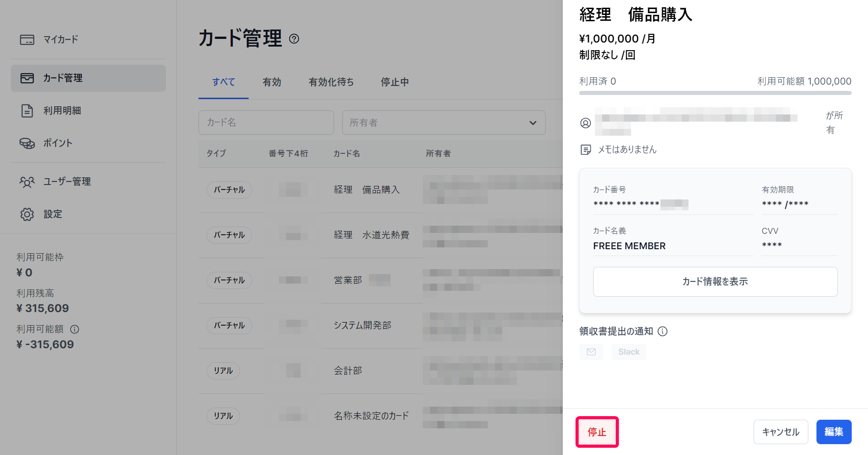
Task: Focus the カード名 search field
Action: 266,123
